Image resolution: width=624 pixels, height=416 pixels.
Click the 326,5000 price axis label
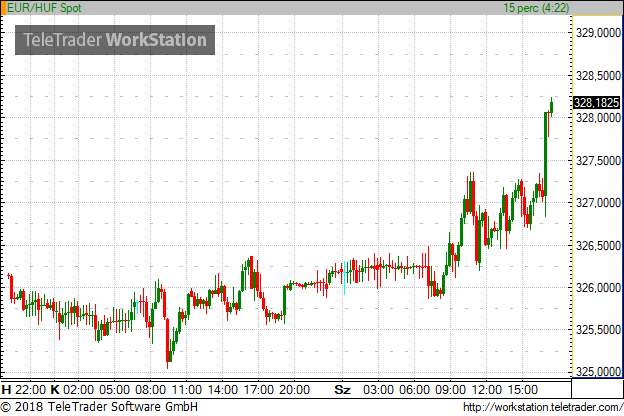click(x=598, y=245)
